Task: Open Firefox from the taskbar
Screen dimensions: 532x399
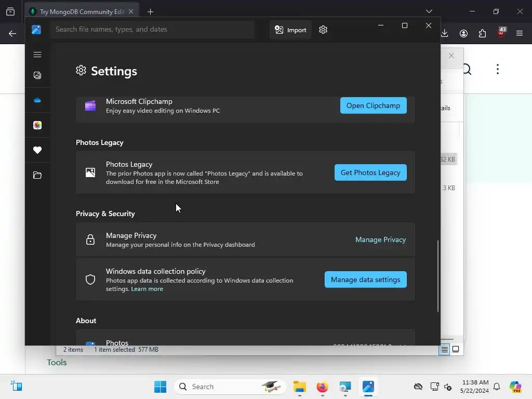Action: (x=322, y=387)
